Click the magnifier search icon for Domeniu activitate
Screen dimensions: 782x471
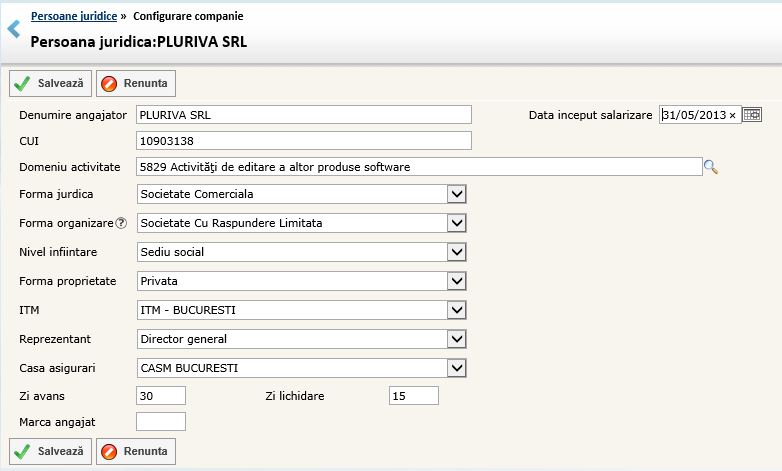pyautogui.click(x=711, y=167)
